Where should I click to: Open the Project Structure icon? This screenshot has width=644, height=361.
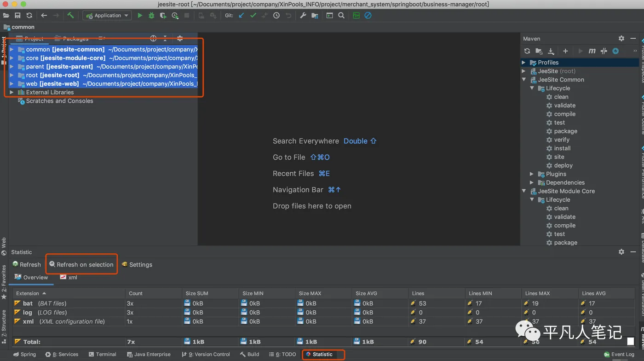point(315,16)
